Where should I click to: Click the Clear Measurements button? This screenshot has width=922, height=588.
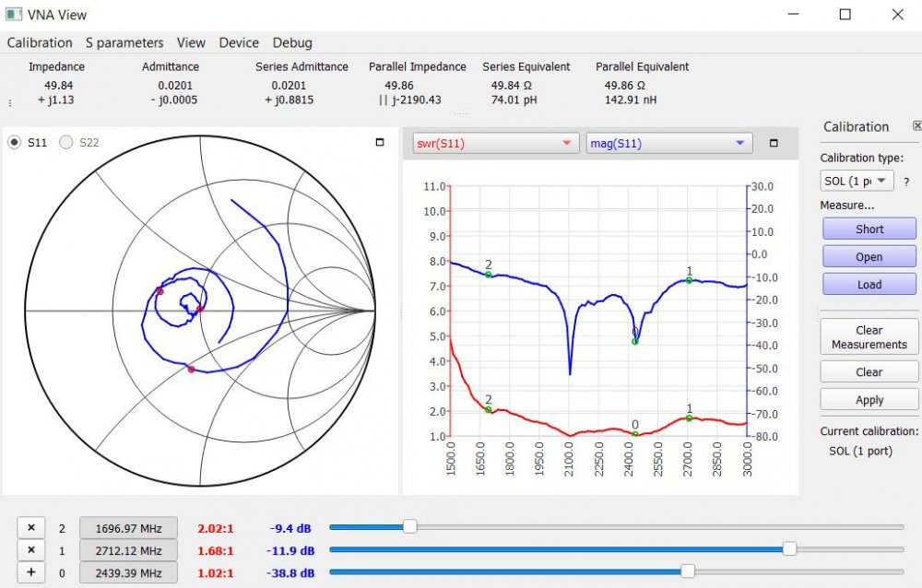click(869, 337)
